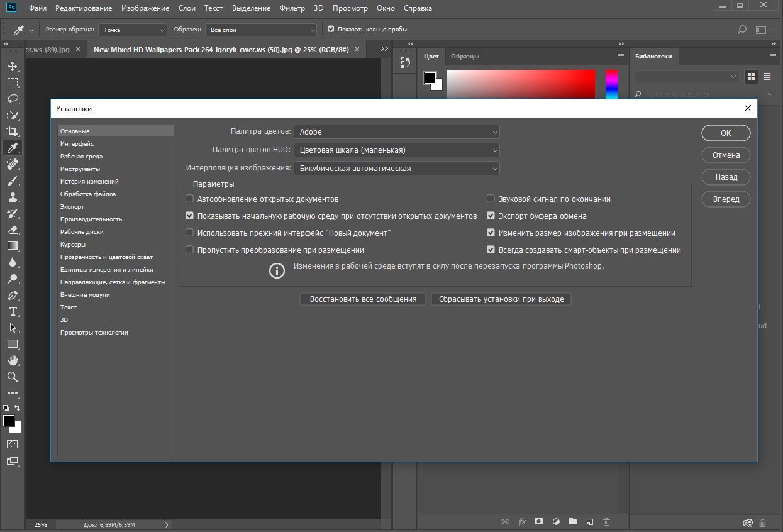Viewport: 783px width, 532px height.
Task: Select the Lasso tool
Action: (x=12, y=99)
